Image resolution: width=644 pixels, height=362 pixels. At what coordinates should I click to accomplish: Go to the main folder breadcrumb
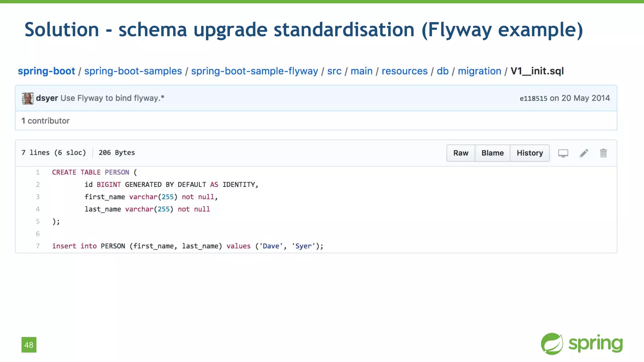362,71
